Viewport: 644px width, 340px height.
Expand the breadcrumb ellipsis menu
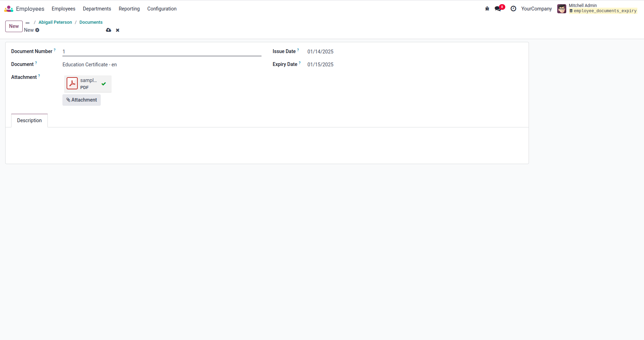coord(28,22)
